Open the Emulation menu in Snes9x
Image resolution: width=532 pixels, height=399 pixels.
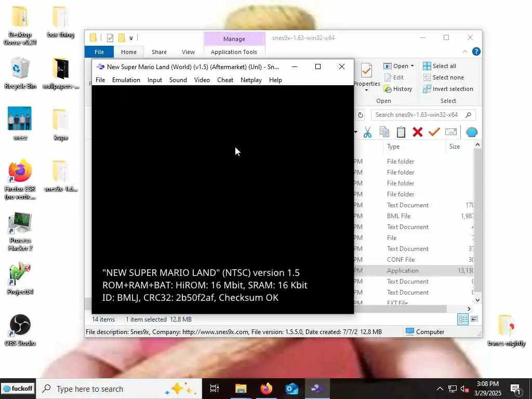point(126,79)
